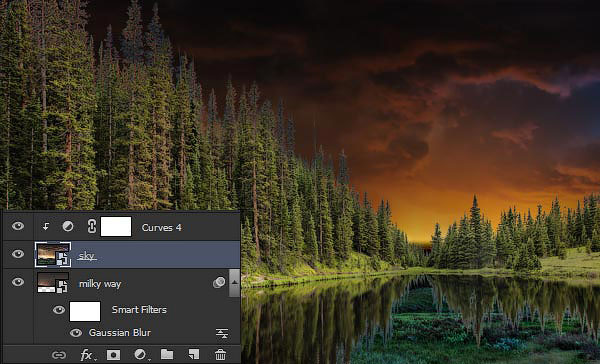The image size is (600, 364).
Task: Select the sky layer thumbnail
Action: pos(53,254)
